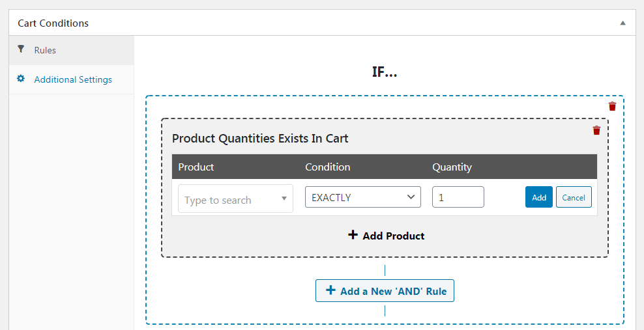Click the gear icon beside Additional Settings
This screenshot has height=330, width=644.
pos(21,79)
